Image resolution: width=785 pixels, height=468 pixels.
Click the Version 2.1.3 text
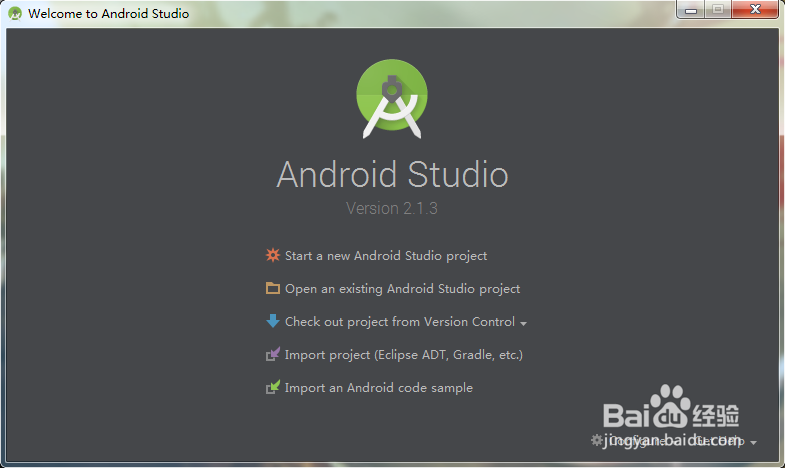(x=392, y=208)
